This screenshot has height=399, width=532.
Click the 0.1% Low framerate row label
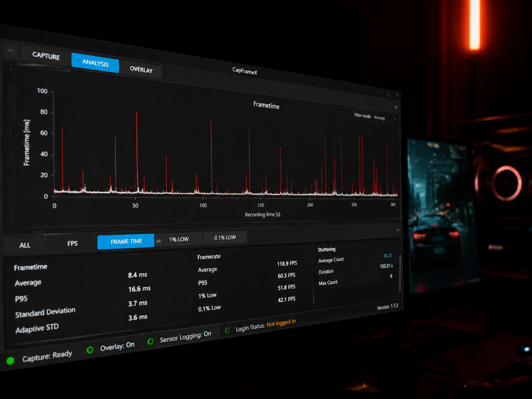pyautogui.click(x=209, y=308)
